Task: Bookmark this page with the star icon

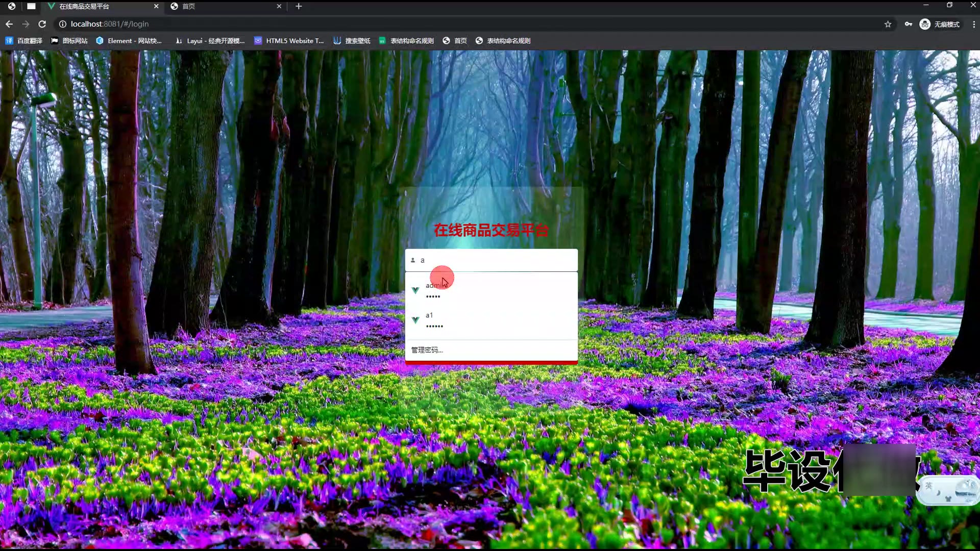Action: click(888, 24)
